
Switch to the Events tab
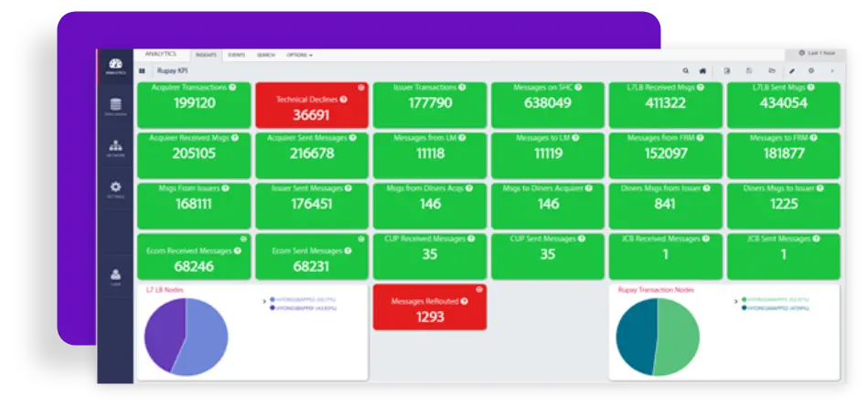pyautogui.click(x=236, y=55)
